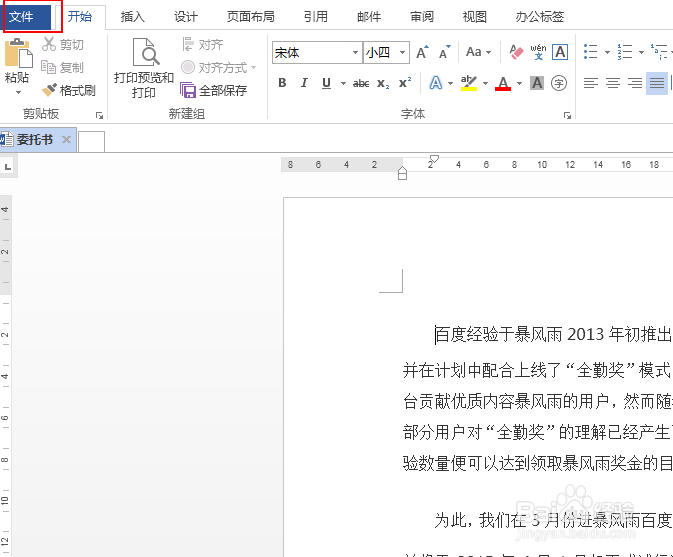Expand the font color dropdown arrow
This screenshot has width=673, height=557.
tap(519, 83)
